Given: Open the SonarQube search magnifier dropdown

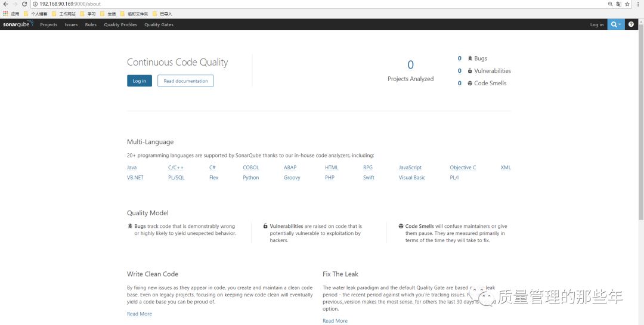Looking at the screenshot, I should [615, 24].
